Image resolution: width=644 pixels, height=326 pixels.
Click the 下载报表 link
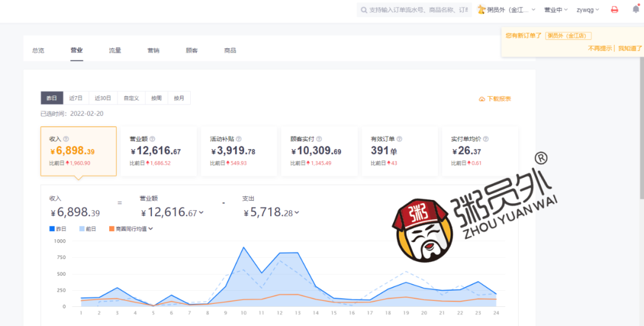(495, 99)
